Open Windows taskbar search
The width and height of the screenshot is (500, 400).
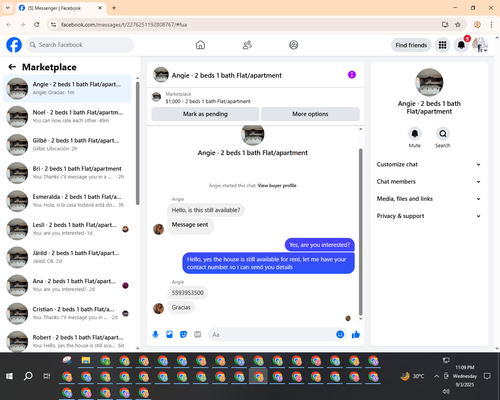click(28, 376)
